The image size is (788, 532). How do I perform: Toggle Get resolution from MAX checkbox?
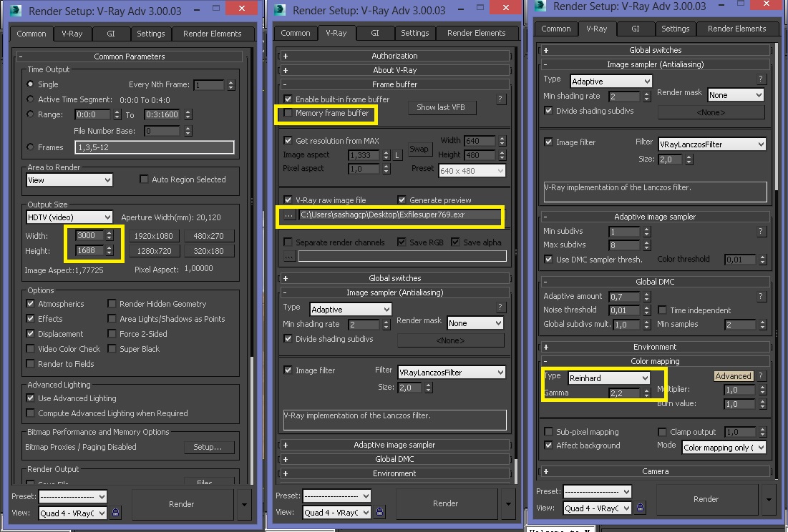tap(288, 141)
